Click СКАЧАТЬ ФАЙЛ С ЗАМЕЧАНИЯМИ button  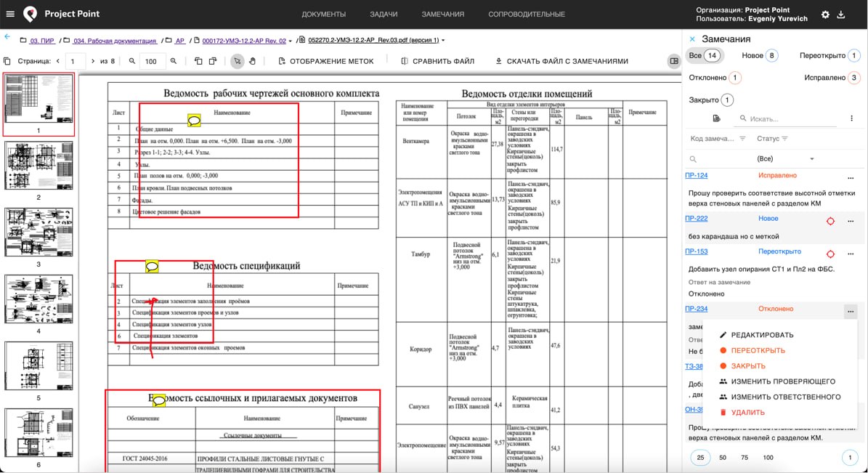coord(561,61)
